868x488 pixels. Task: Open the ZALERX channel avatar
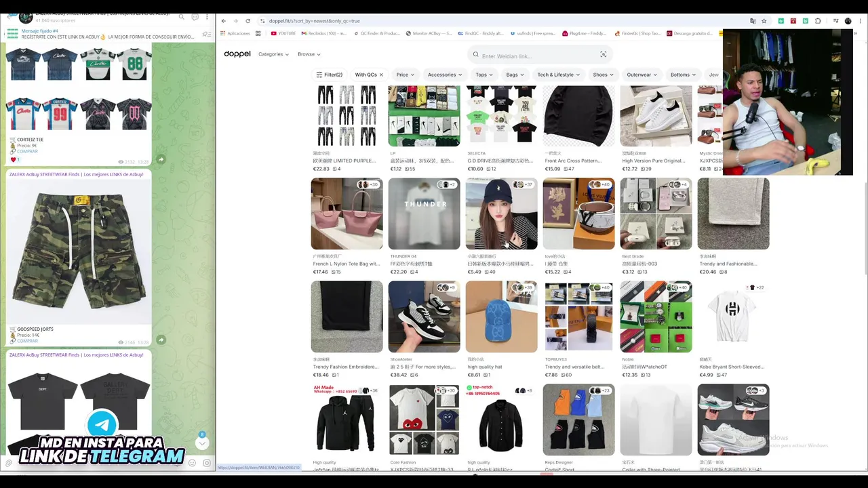tap(25, 17)
